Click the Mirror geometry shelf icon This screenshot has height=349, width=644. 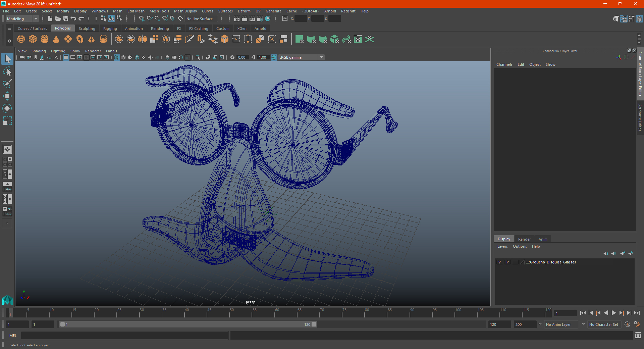tap(143, 39)
